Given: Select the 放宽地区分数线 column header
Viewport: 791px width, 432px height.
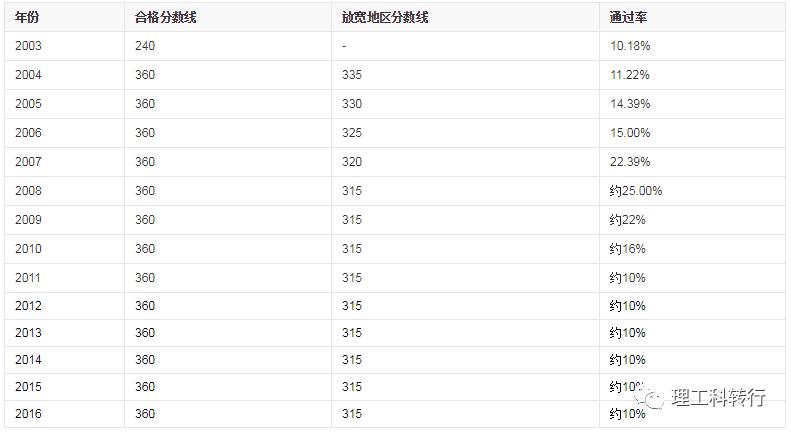Looking at the screenshot, I should click(x=384, y=18).
